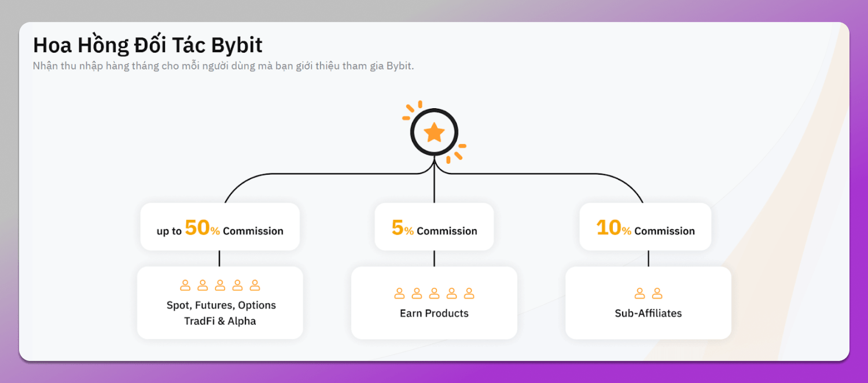This screenshot has height=383, width=868.
Task: Click the "Spot, Futures, Options" text
Action: click(x=221, y=305)
